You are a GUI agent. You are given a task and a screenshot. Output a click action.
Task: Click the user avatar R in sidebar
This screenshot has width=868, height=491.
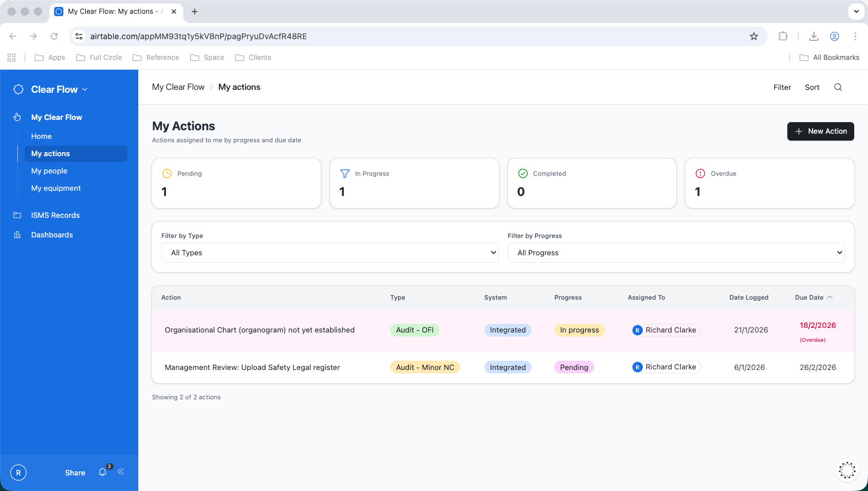click(18, 473)
